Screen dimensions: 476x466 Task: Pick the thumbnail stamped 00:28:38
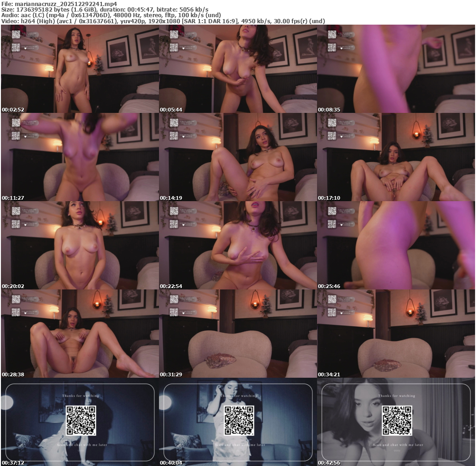pos(80,334)
